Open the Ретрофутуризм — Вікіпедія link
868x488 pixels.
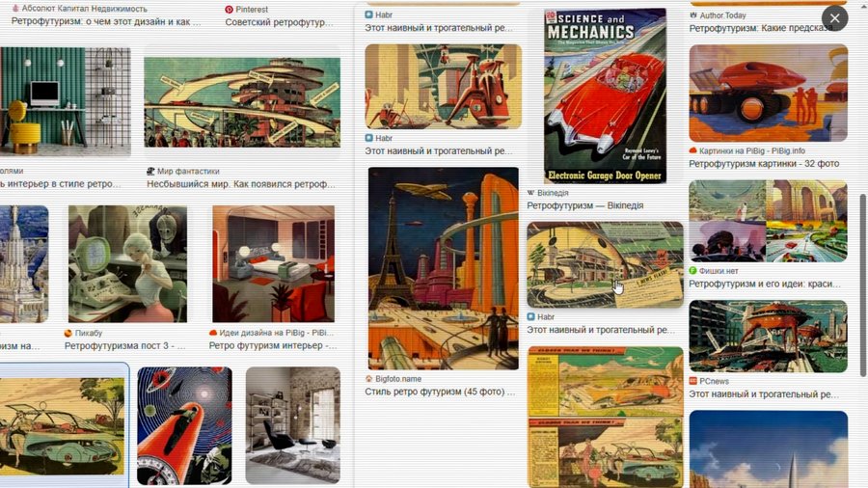coord(585,205)
